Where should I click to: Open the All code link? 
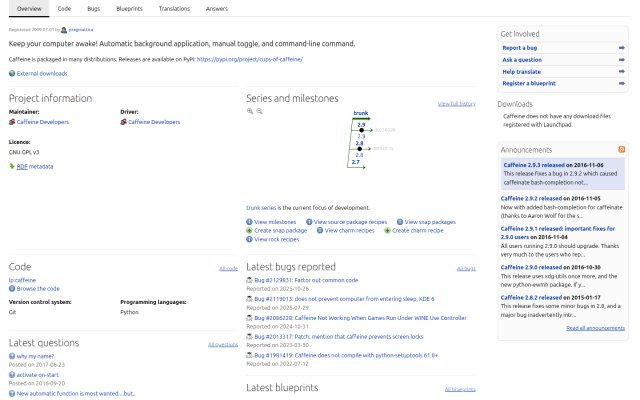coord(229,269)
